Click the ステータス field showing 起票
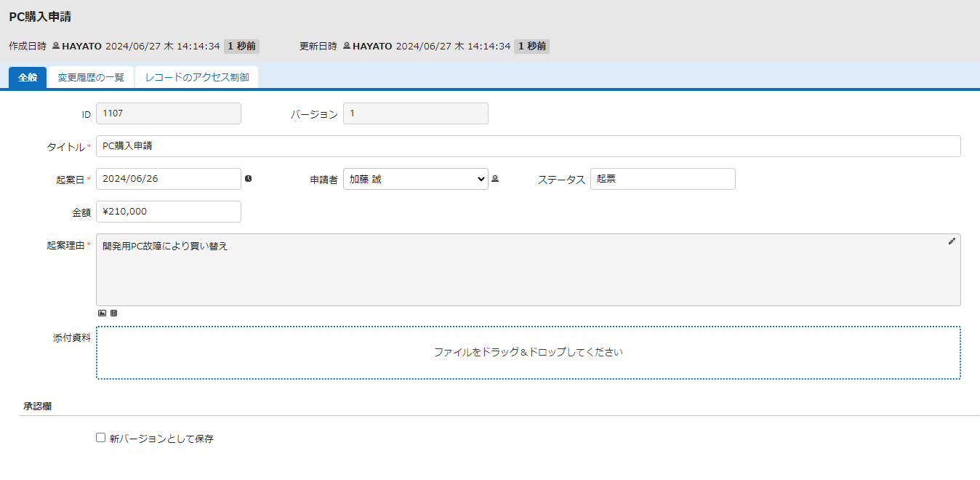 pos(663,179)
